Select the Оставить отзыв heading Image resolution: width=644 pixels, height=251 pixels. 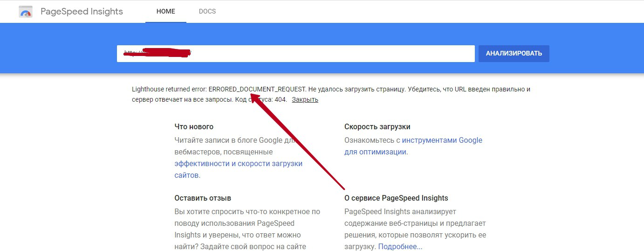pos(203,198)
